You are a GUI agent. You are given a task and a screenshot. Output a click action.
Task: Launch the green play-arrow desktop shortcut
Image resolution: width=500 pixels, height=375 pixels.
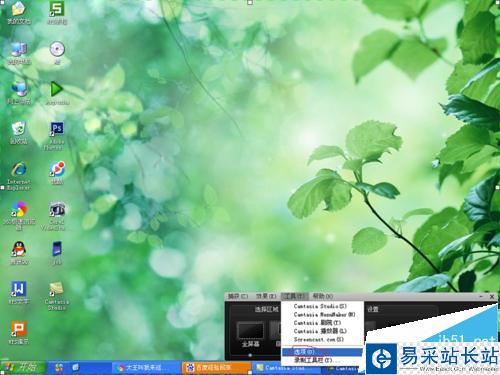(57, 93)
